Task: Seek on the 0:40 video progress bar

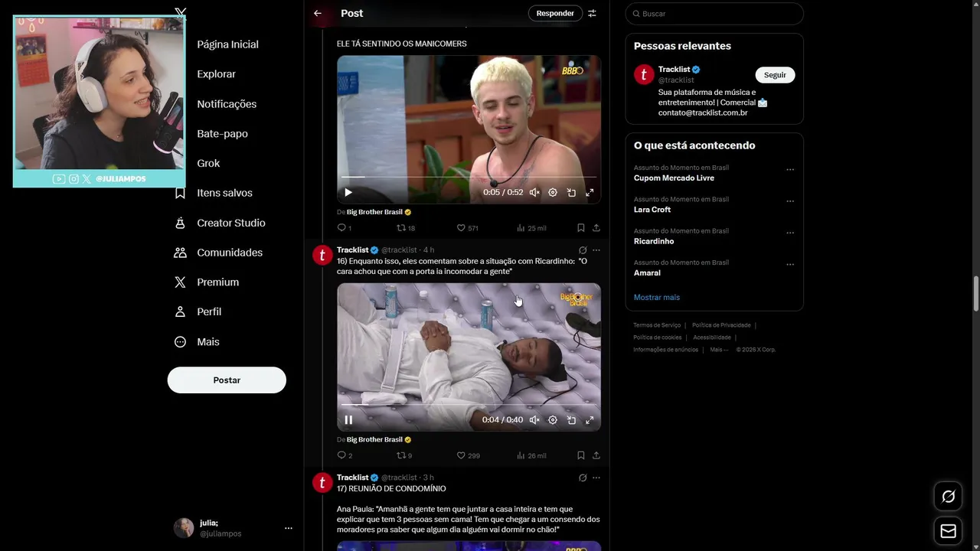Action: tap(469, 405)
